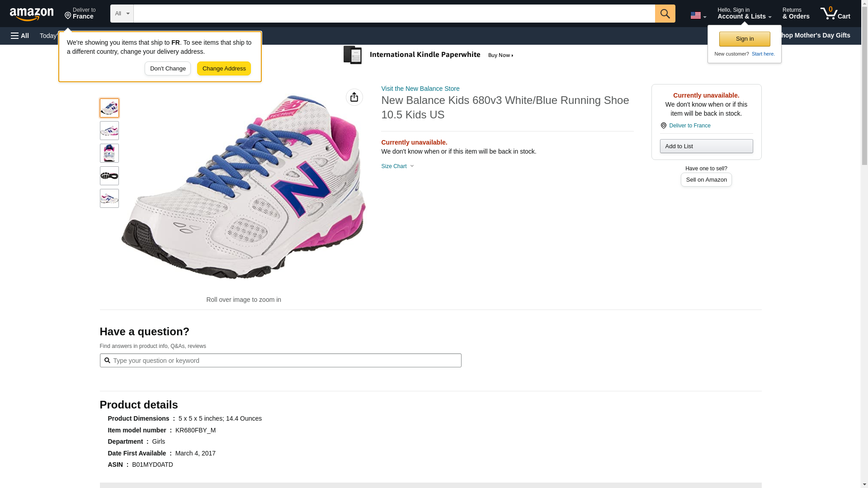Select the pink heel view thumbnail
Screen dimensions: 868x488
tap(109, 153)
